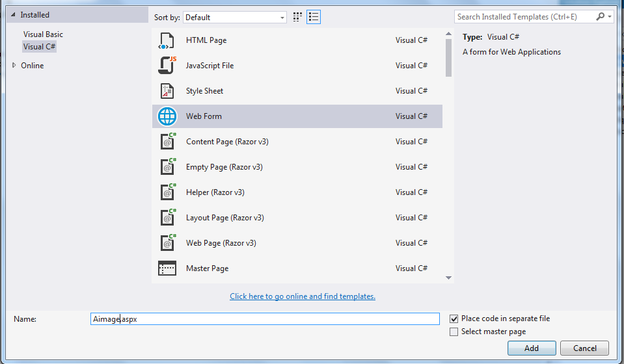
Task: Click the Search Installed Templates field
Action: [x=525, y=17]
